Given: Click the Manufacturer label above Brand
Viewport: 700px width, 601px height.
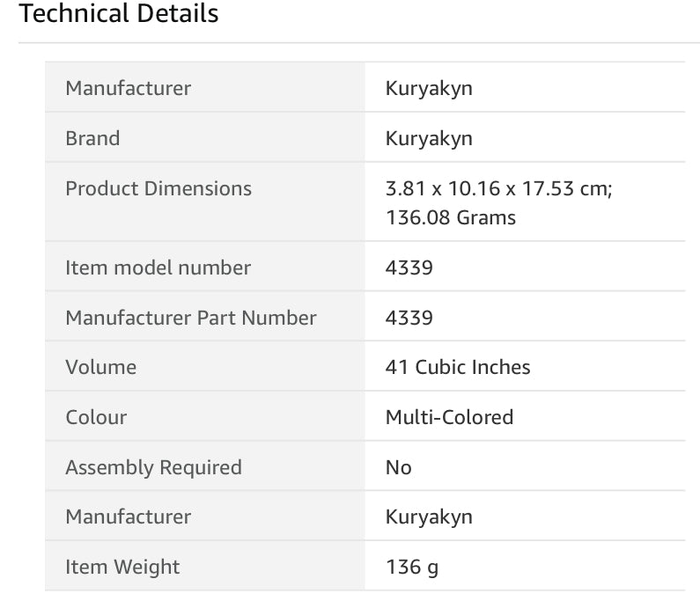Looking at the screenshot, I should pos(128,88).
